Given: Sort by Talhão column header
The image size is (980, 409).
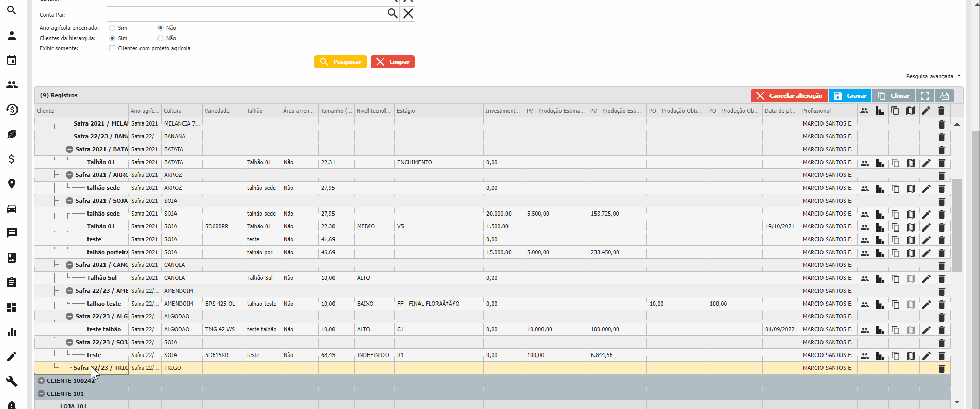Looking at the screenshot, I should point(262,111).
